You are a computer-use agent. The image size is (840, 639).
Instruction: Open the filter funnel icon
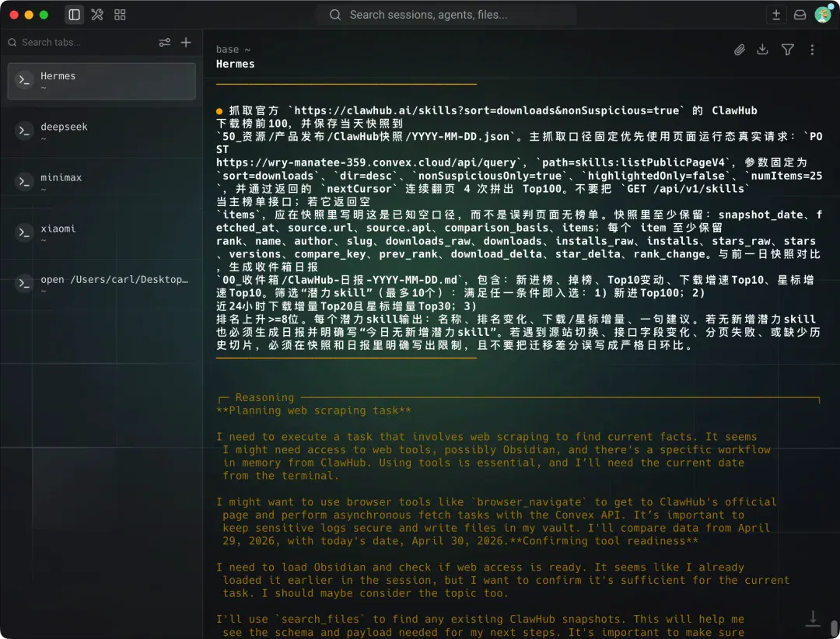tap(787, 50)
